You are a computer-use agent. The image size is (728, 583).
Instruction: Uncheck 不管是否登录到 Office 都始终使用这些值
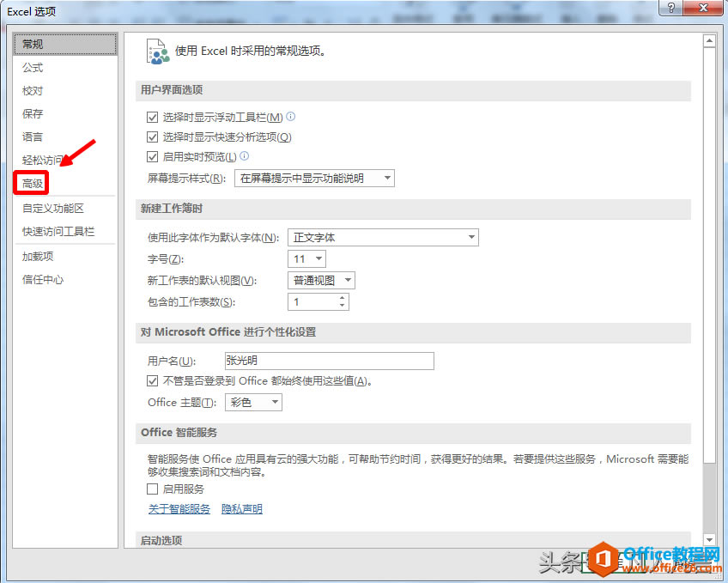(152, 381)
